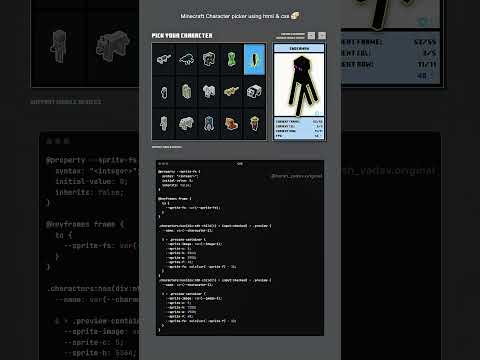Choose the orange Fox character tile
The width and height of the screenshot is (480, 360).
coord(232,124)
